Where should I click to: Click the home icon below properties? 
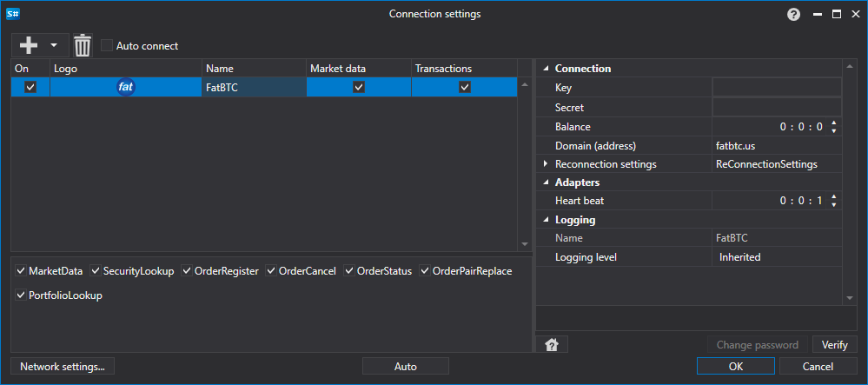[x=552, y=345]
